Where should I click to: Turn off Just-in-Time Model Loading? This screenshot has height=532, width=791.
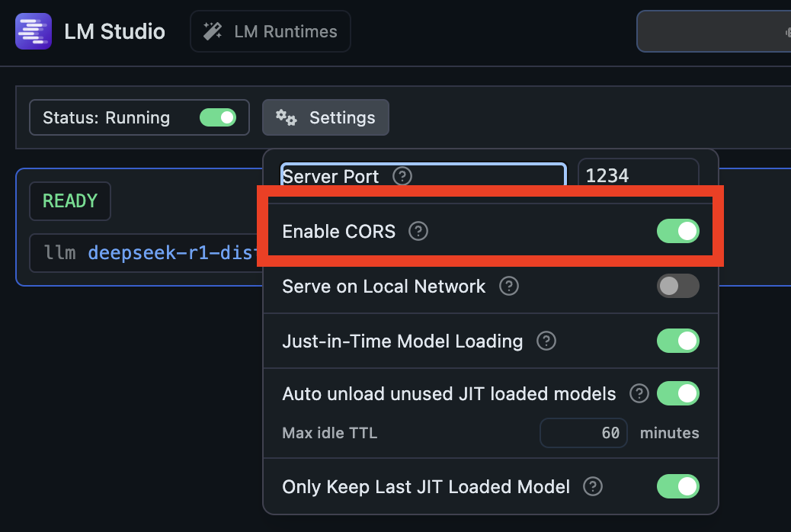pos(677,341)
